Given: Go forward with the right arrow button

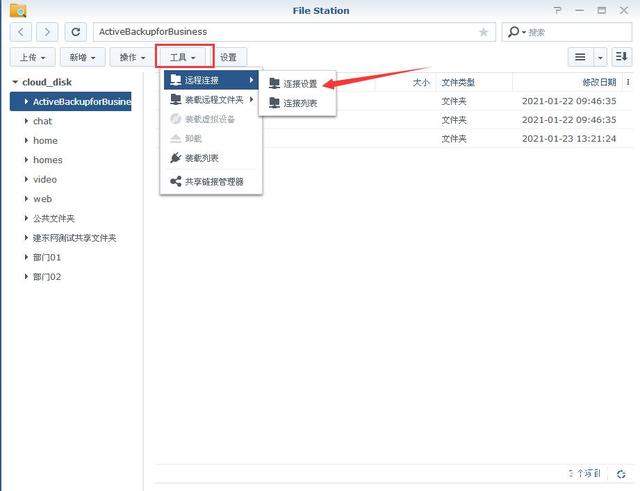Looking at the screenshot, I should (x=47, y=32).
